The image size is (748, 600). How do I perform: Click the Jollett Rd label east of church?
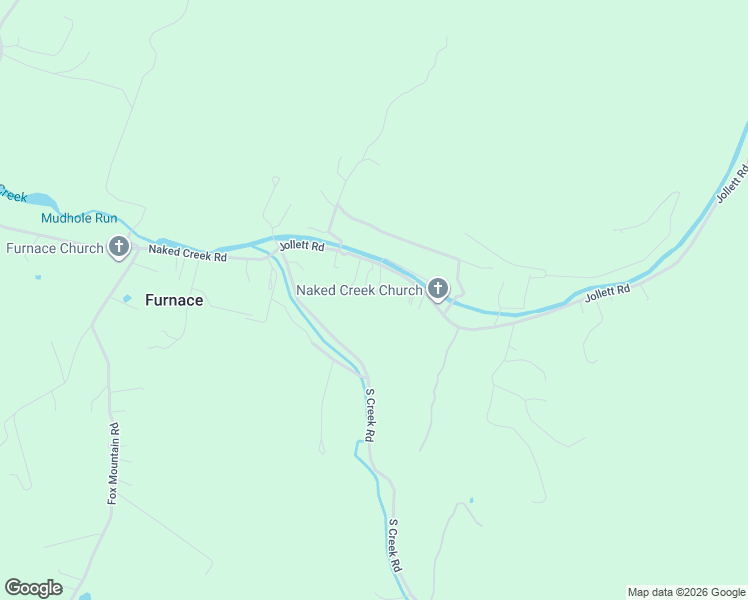point(608,292)
